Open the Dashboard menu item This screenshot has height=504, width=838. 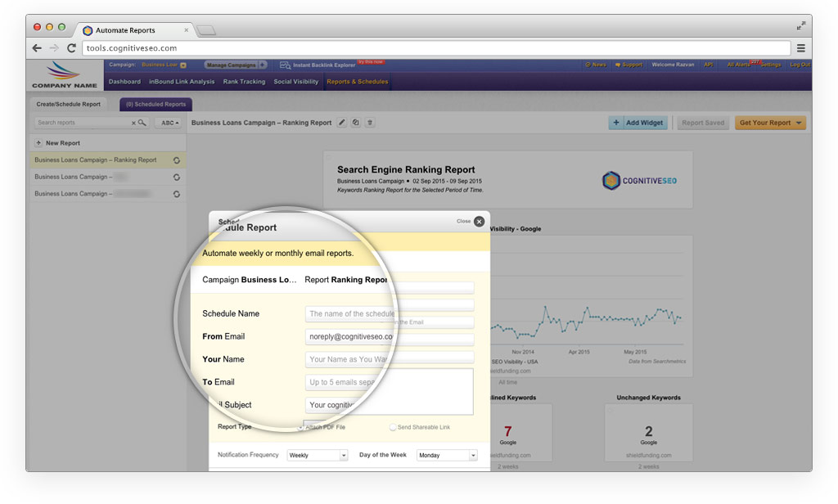124,82
